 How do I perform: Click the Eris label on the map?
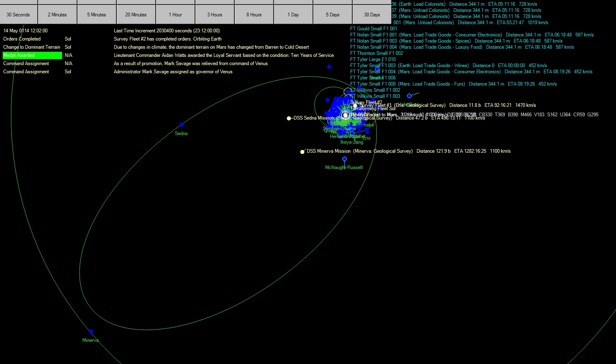[366, 138]
